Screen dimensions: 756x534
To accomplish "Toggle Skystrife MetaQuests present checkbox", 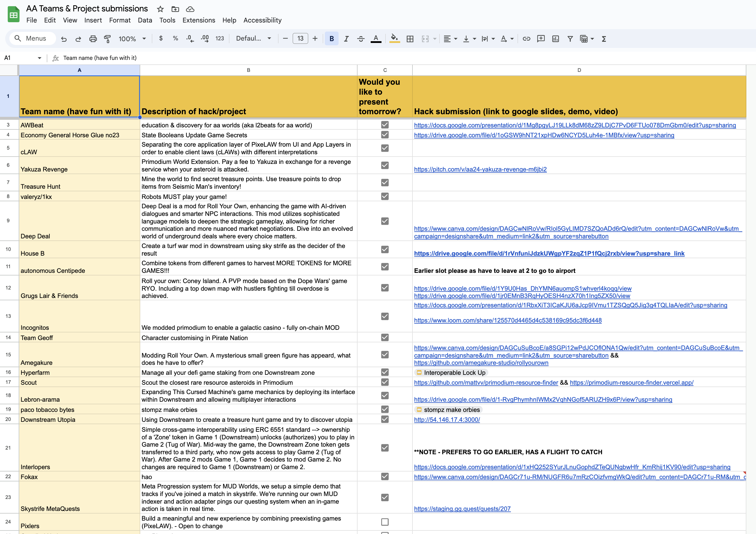I will pyautogui.click(x=385, y=497).
